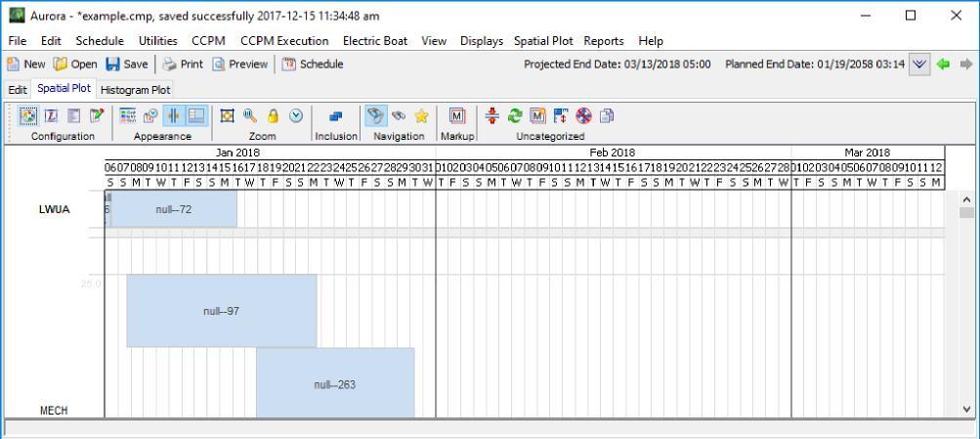Click the zoom-to-fit icon in Zoom group
This screenshot has width=980, height=439.
click(x=228, y=116)
